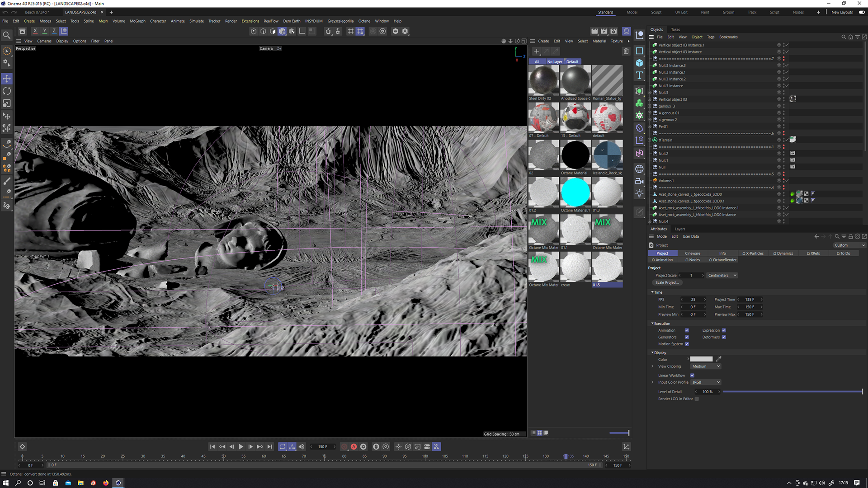Open the View Clipping Medium dropdown
This screenshot has height=488, width=868.
(705, 366)
